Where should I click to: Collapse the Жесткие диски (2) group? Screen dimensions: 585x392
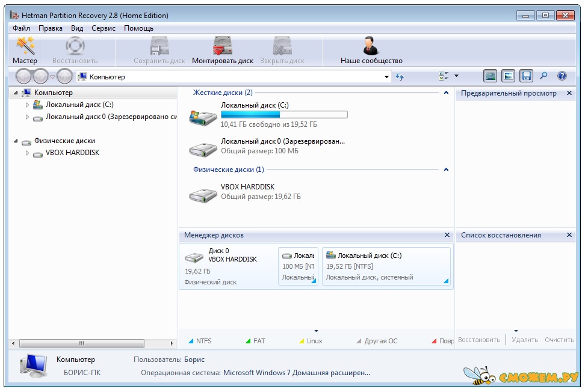pyautogui.click(x=446, y=93)
